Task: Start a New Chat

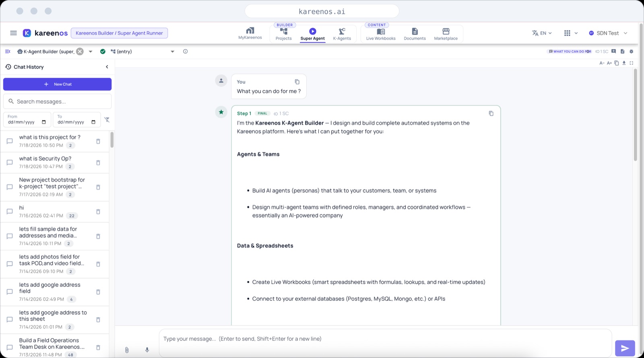Action: tap(57, 84)
